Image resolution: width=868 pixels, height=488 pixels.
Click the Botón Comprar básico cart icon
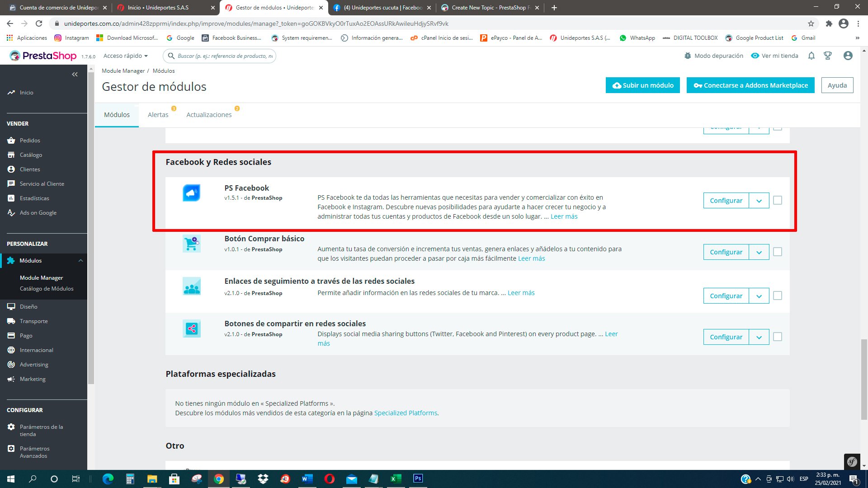[191, 244]
